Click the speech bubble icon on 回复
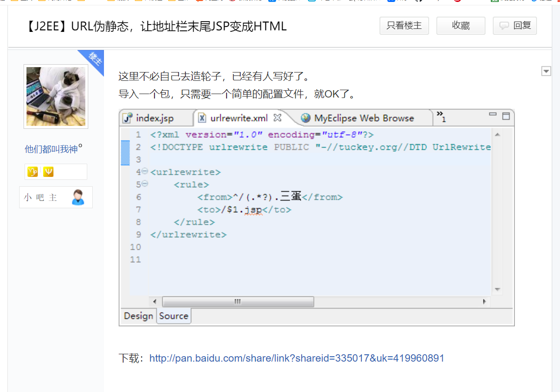 (504, 26)
